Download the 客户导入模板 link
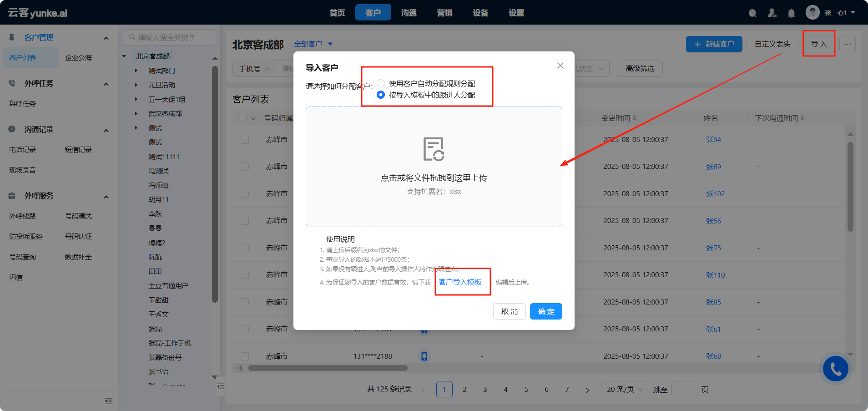Viewport: 868px width, 411px height. click(x=460, y=282)
